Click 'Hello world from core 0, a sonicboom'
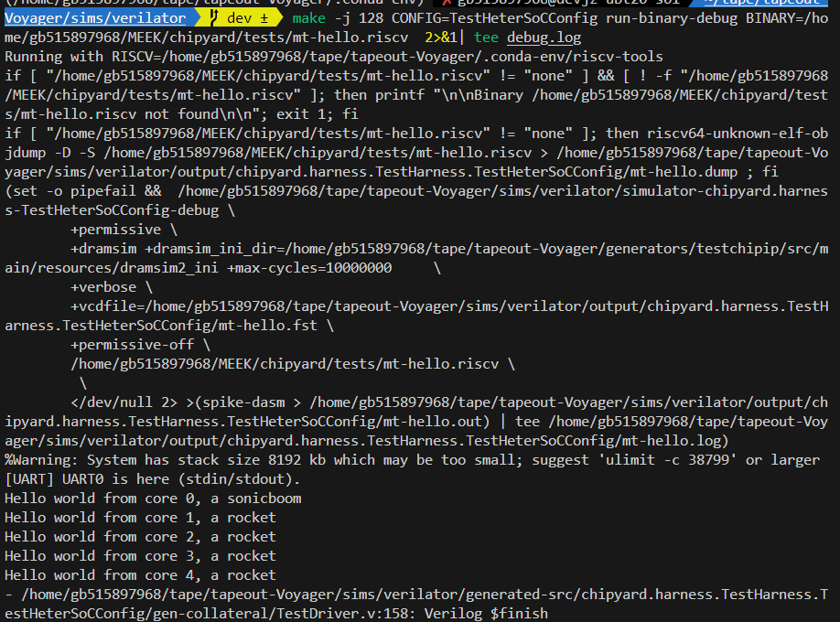The image size is (840, 622). (153, 499)
